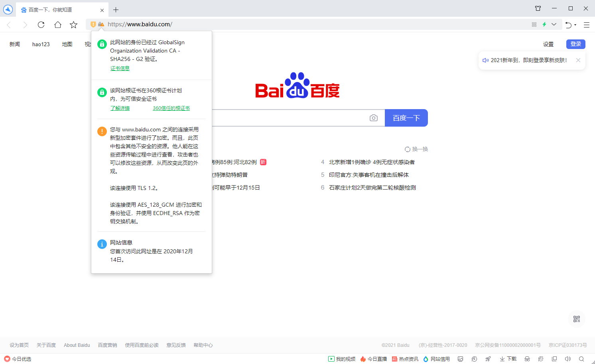
Task: Click the magnifier zoom icon in status bar
Action: [581, 359]
